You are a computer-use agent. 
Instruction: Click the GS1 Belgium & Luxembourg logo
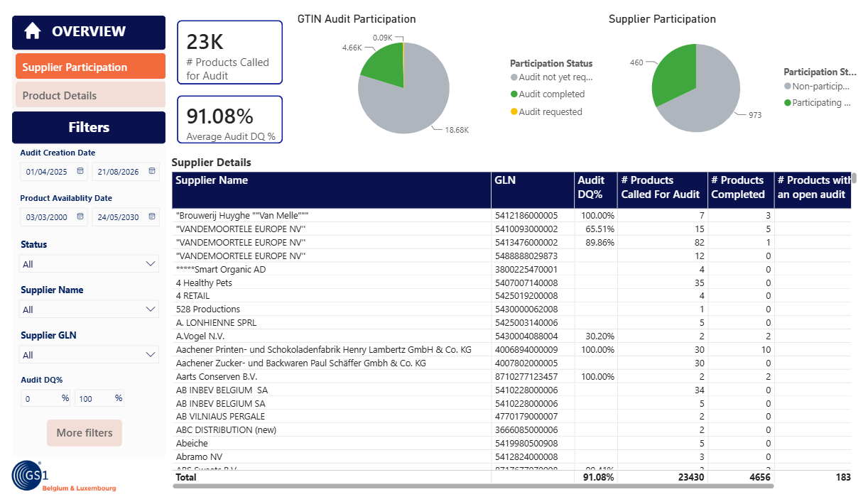(x=64, y=476)
